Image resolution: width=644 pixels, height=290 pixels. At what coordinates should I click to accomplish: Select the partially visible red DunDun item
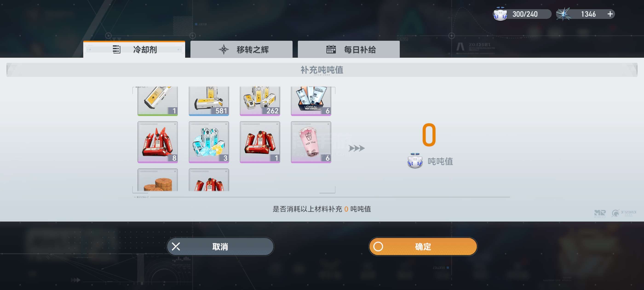tap(209, 180)
